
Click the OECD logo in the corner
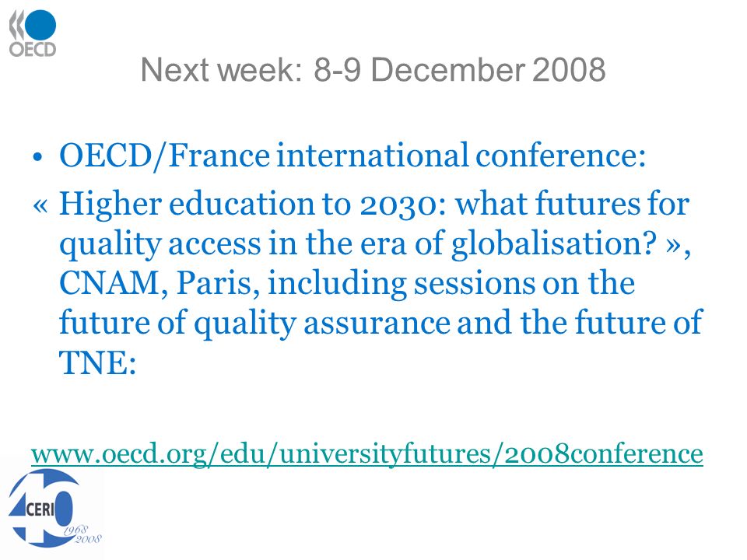33,33
